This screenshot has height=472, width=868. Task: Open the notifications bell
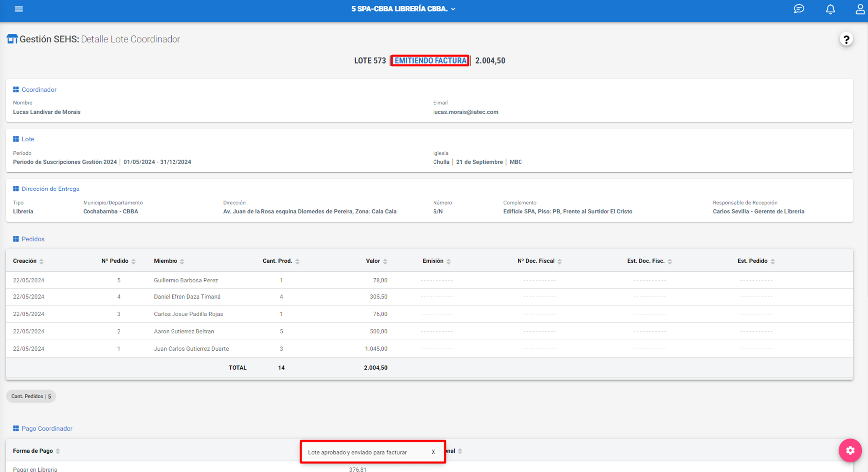coord(830,9)
